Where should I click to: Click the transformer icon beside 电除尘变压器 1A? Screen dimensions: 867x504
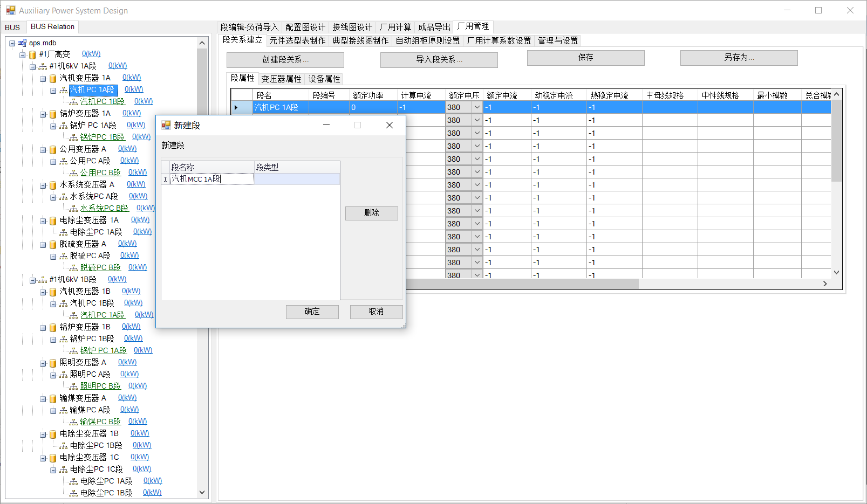pyautogui.click(x=53, y=220)
